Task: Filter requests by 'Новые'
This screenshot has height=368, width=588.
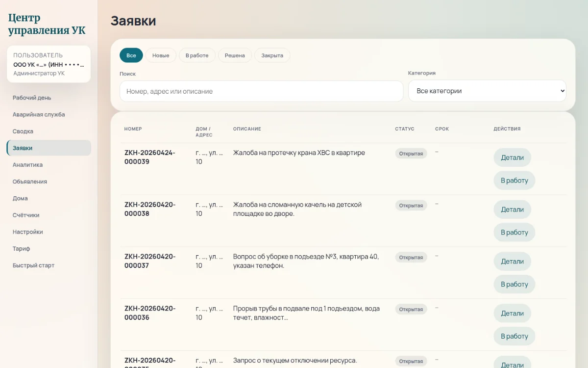Action: (x=161, y=55)
